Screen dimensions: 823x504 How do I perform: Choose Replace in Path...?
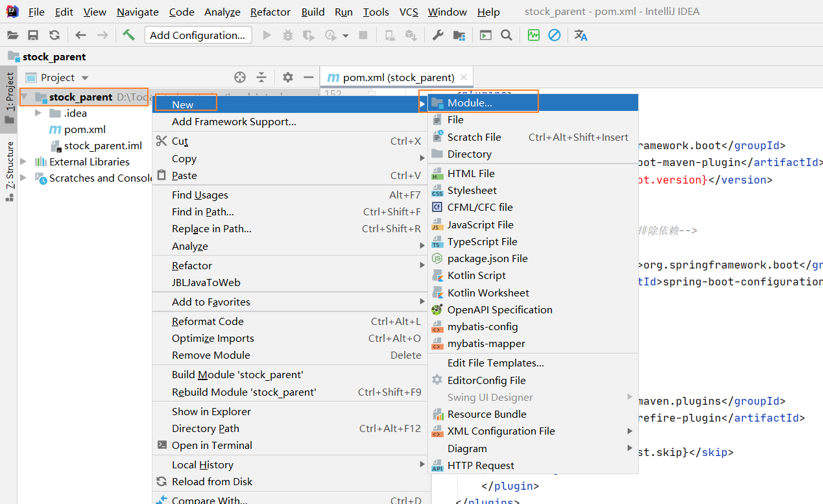[x=290, y=228]
